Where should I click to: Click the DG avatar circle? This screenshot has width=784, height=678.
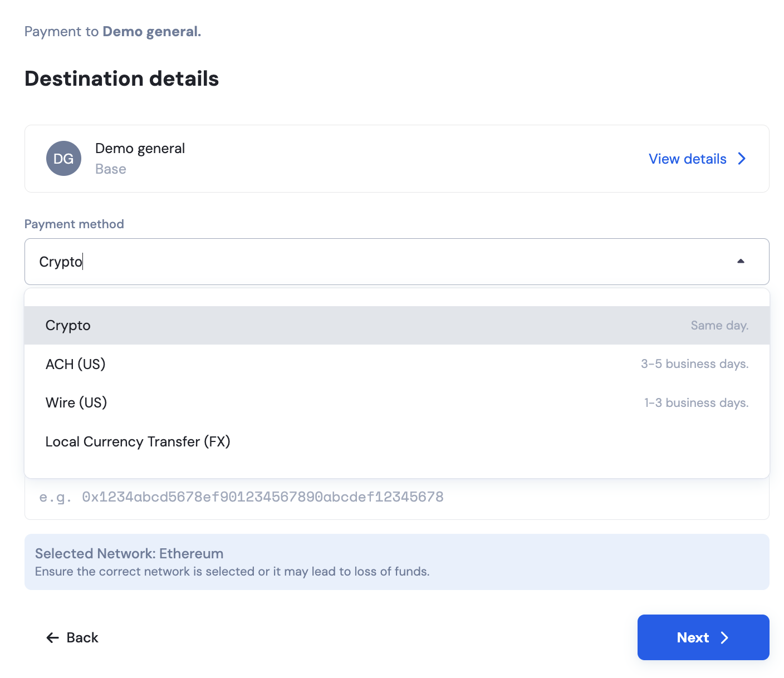(63, 159)
